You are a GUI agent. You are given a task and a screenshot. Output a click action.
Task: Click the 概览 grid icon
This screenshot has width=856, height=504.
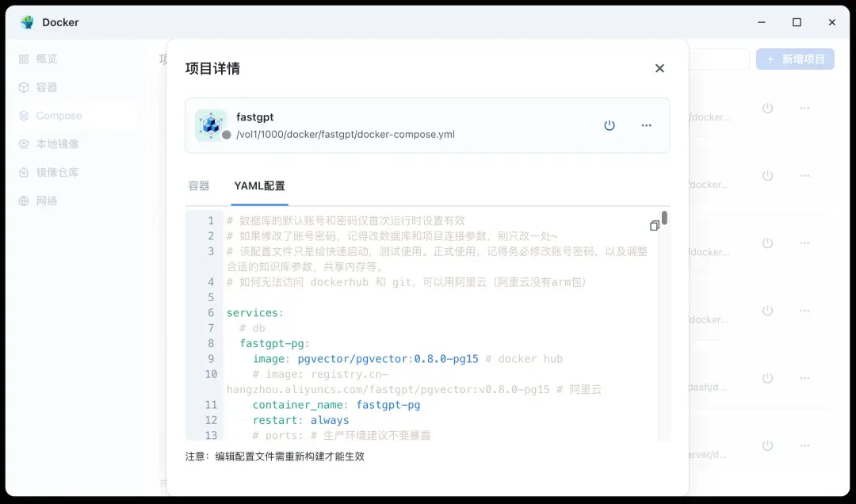[x=24, y=59]
